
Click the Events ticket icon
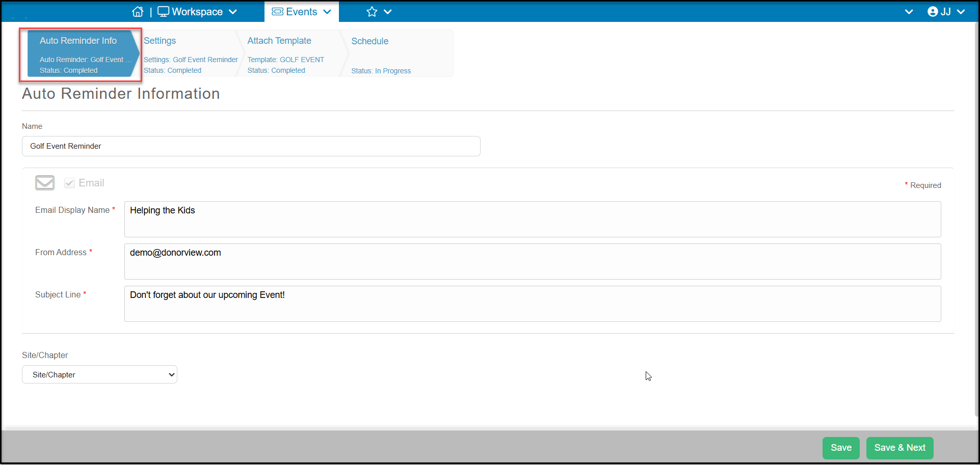(x=277, y=12)
